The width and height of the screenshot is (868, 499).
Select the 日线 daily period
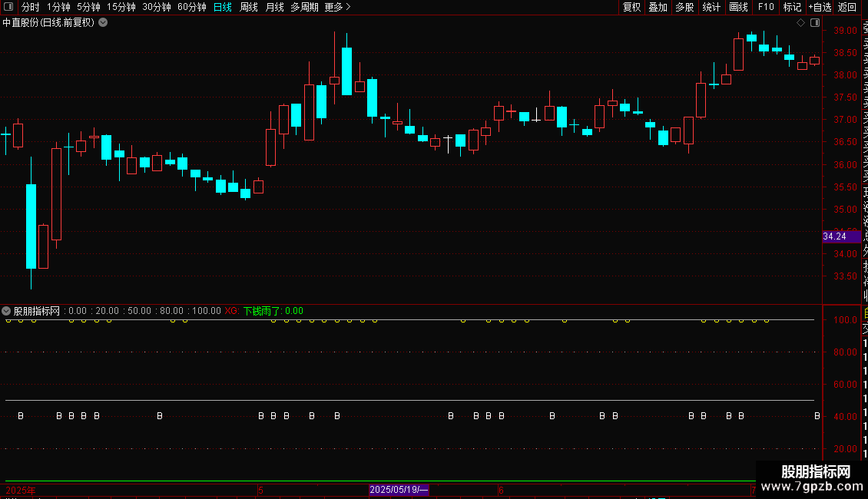coord(223,7)
